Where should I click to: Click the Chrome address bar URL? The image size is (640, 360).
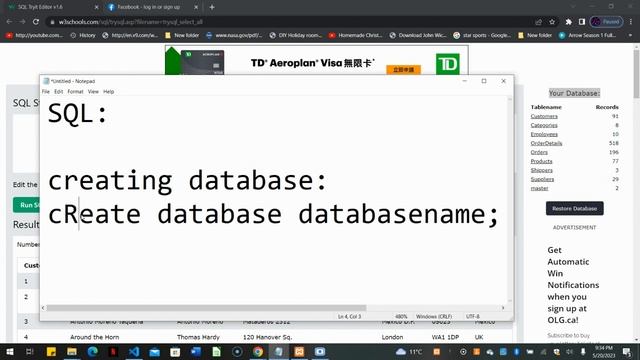click(131, 22)
